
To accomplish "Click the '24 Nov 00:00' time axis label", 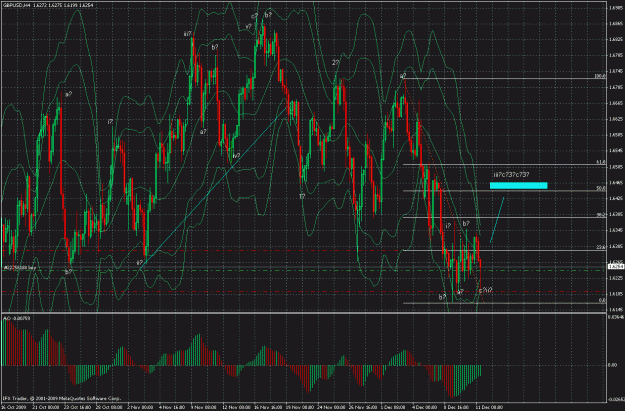I will (332, 407).
